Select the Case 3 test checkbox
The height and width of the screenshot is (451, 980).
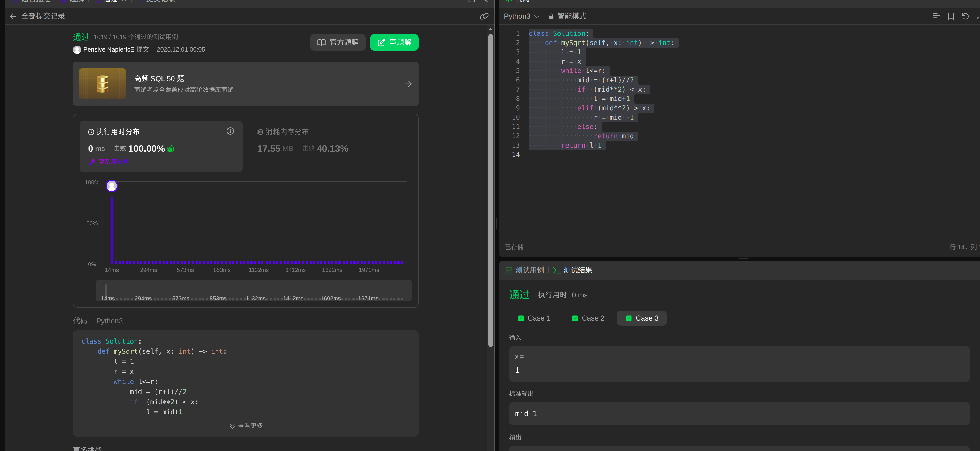(629, 318)
